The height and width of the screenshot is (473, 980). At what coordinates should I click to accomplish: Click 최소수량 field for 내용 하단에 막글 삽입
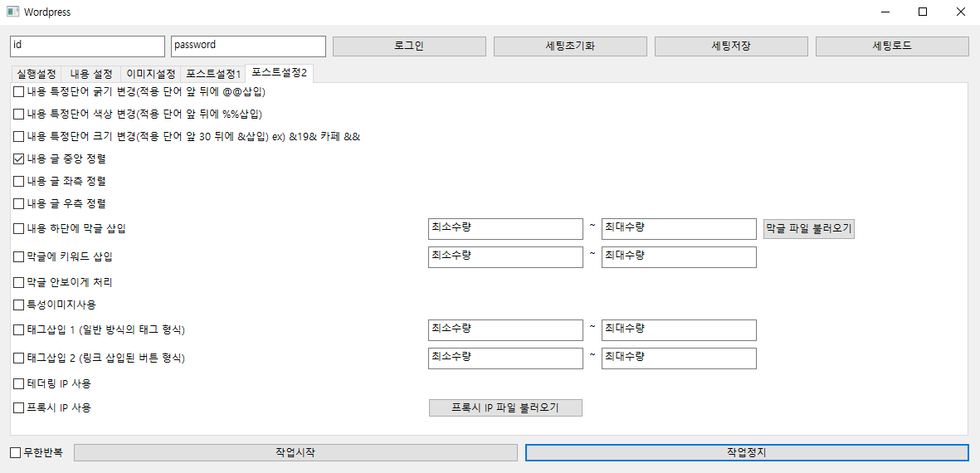pyautogui.click(x=505, y=229)
